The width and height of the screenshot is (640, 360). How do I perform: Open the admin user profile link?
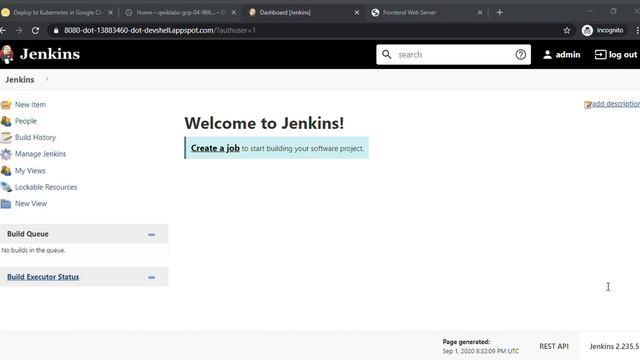click(x=567, y=55)
